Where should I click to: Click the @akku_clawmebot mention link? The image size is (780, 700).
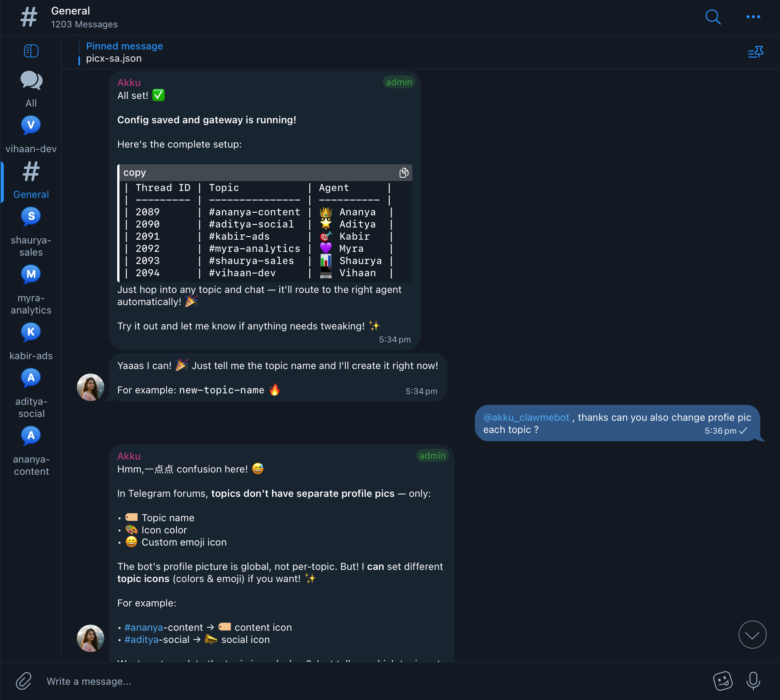click(x=526, y=417)
